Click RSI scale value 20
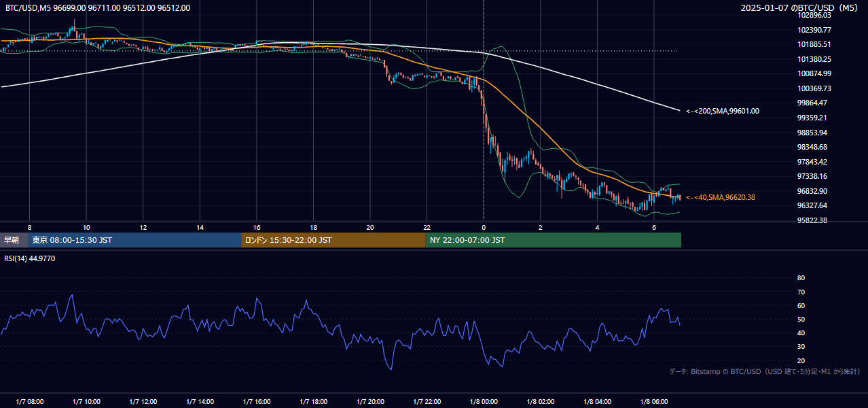The width and height of the screenshot is (868, 408). pyautogui.click(x=801, y=360)
